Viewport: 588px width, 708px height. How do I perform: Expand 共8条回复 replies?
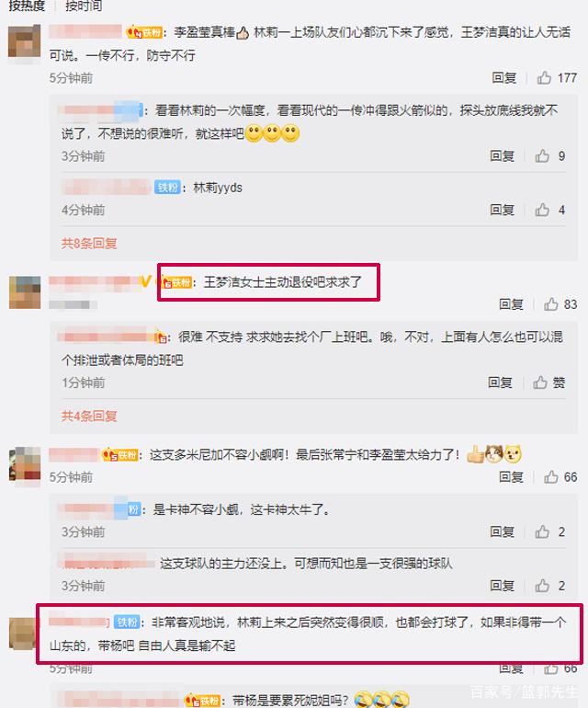(89, 244)
